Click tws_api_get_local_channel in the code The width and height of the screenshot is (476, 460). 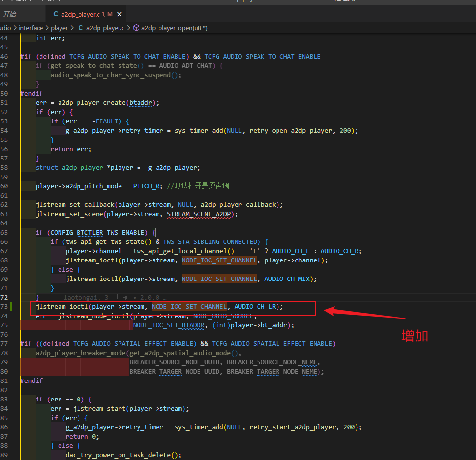coord(180,251)
